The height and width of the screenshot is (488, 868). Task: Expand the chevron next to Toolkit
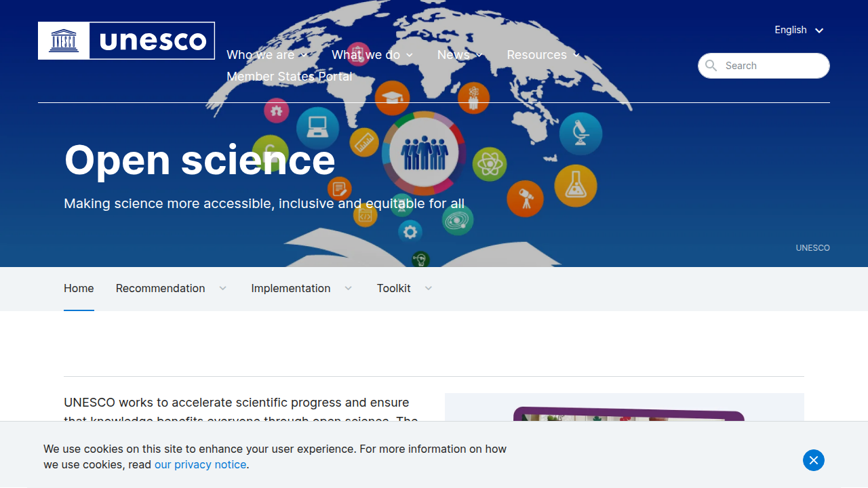point(428,288)
